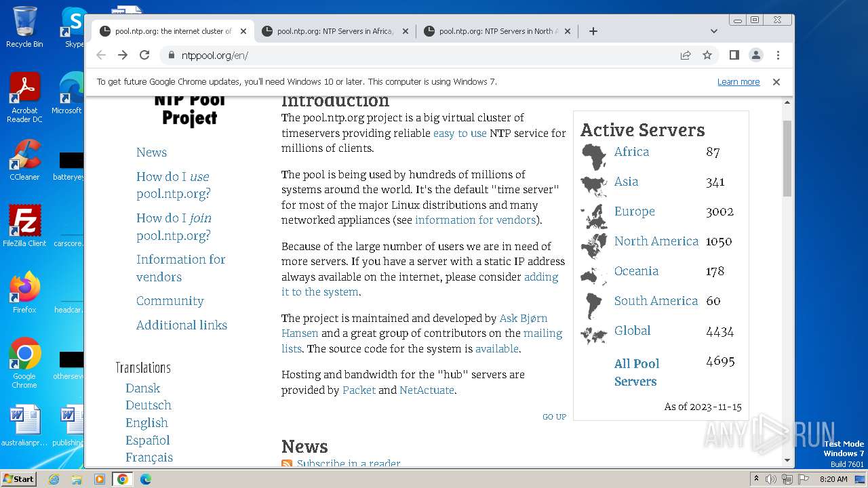The image size is (868, 488).
Task: Open the Recycle Bin desktop icon
Action: (x=24, y=27)
